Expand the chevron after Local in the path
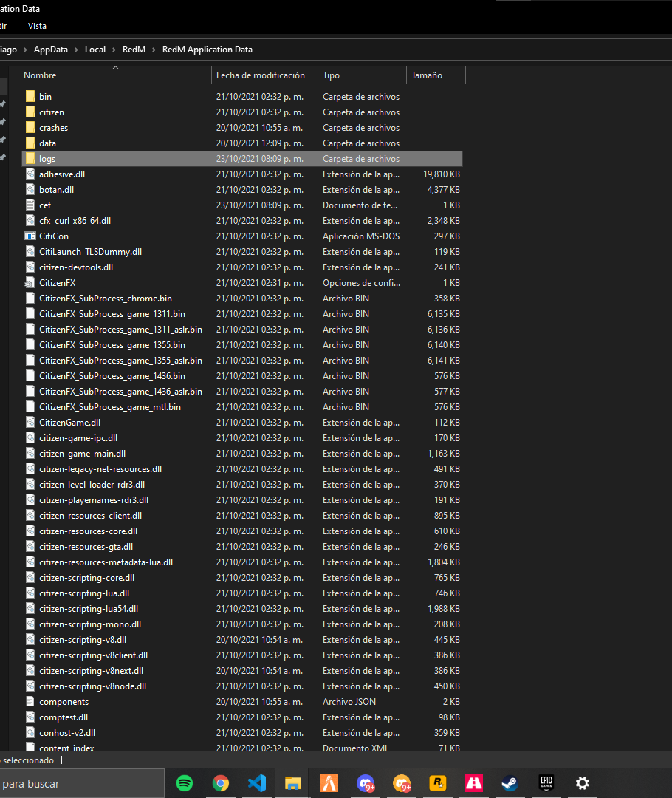This screenshot has height=798, width=672. click(114, 50)
